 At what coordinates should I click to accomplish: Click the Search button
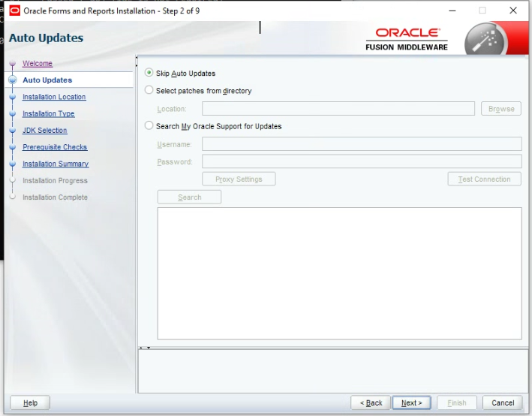(x=189, y=197)
